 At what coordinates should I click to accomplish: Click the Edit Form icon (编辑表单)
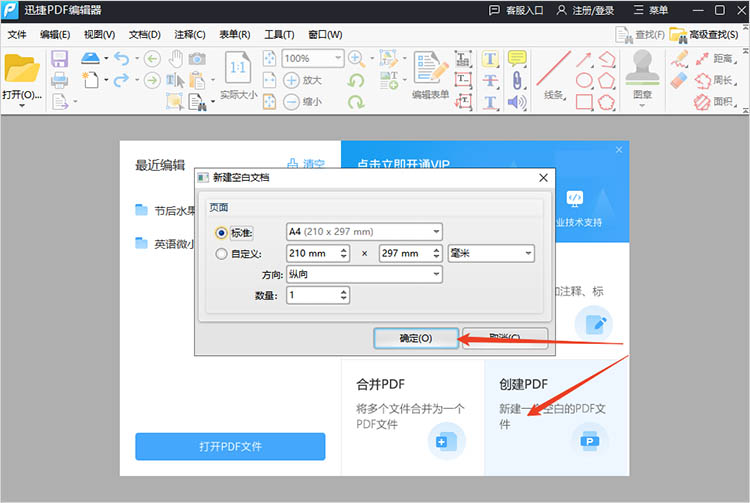coord(430,67)
